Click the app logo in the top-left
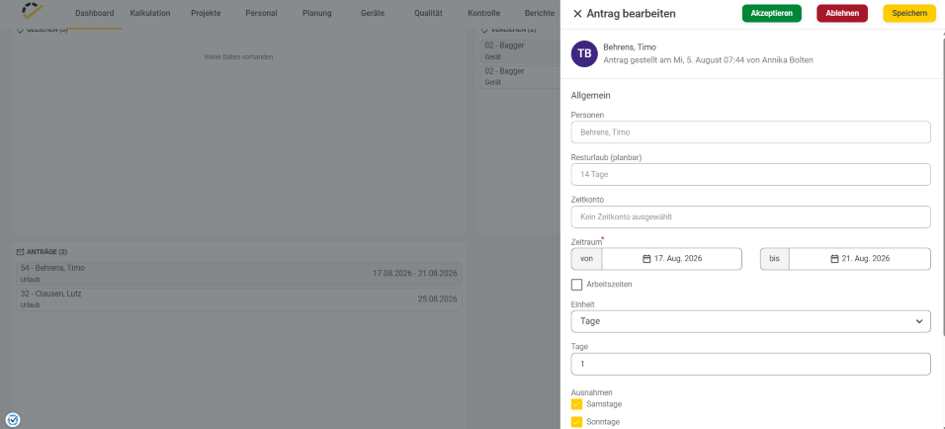Viewport: 945px width, 429px height. (x=32, y=11)
